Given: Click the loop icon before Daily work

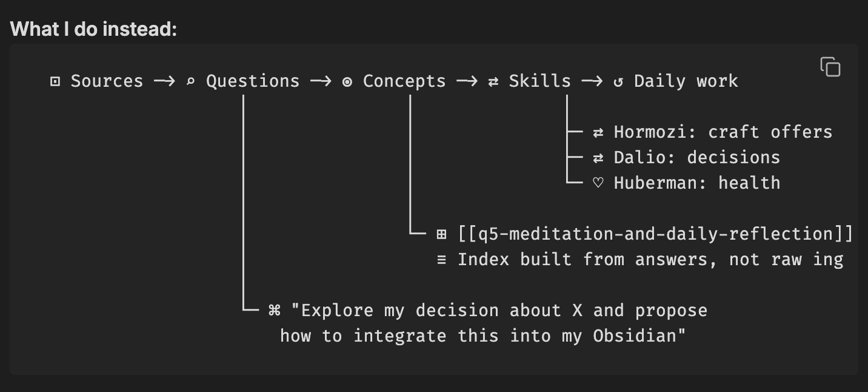Looking at the screenshot, I should click(x=618, y=81).
